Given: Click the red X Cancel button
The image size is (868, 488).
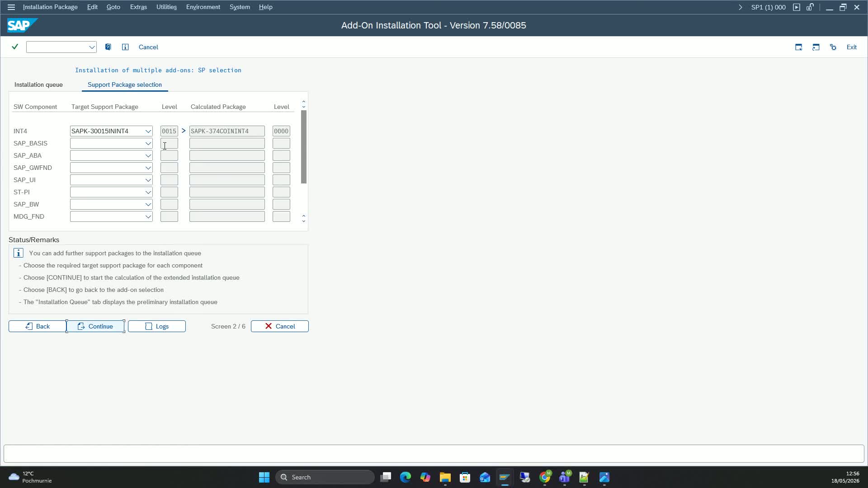Looking at the screenshot, I should (280, 326).
